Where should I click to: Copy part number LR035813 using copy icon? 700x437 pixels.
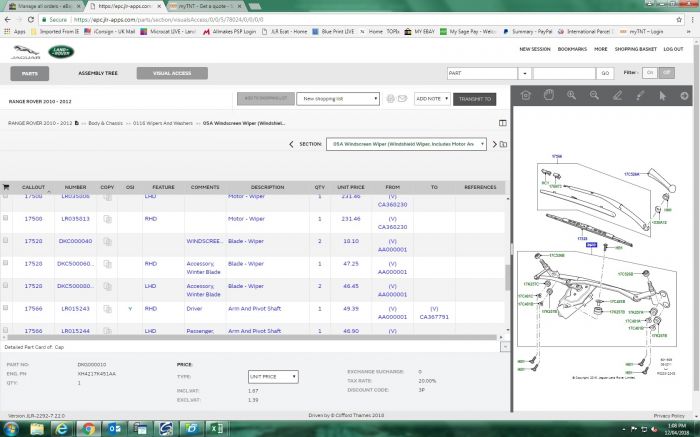coord(107,219)
